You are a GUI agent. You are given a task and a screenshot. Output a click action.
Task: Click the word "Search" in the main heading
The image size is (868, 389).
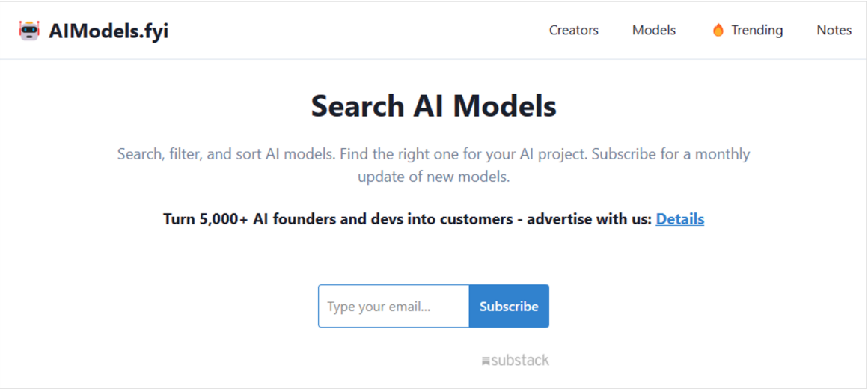(357, 106)
